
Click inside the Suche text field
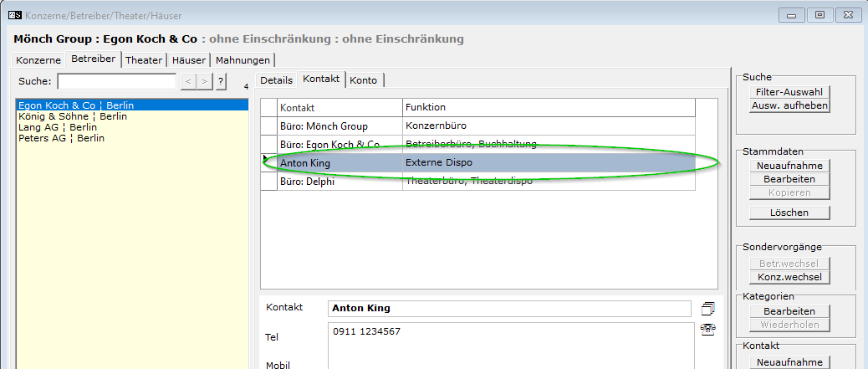tap(116, 81)
